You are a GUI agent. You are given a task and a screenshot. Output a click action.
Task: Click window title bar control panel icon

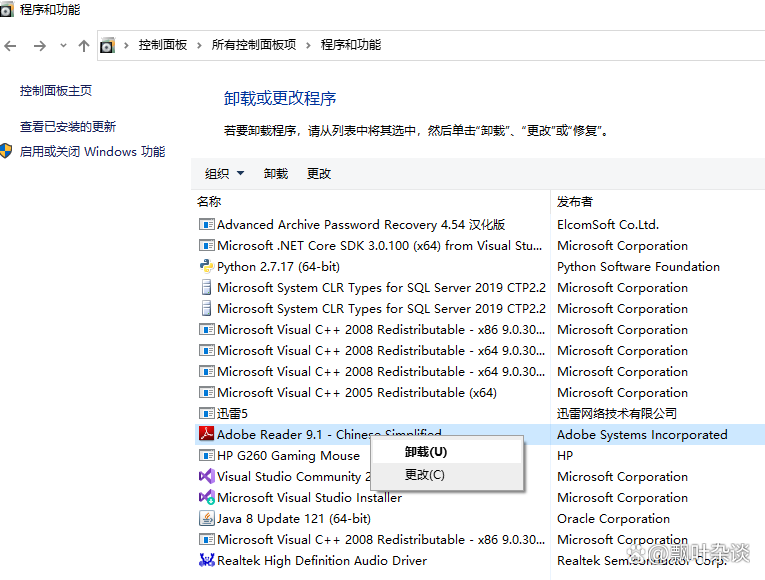(x=6, y=10)
